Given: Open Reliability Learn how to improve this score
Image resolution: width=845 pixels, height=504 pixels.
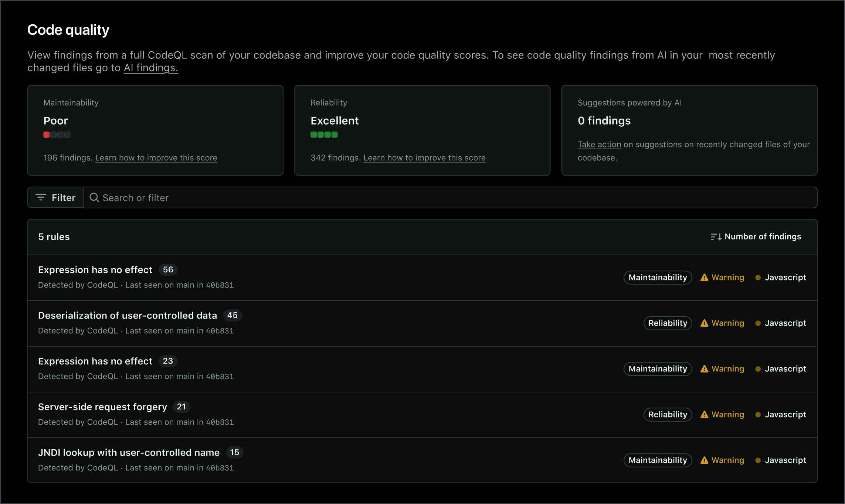Looking at the screenshot, I should click(x=424, y=158).
